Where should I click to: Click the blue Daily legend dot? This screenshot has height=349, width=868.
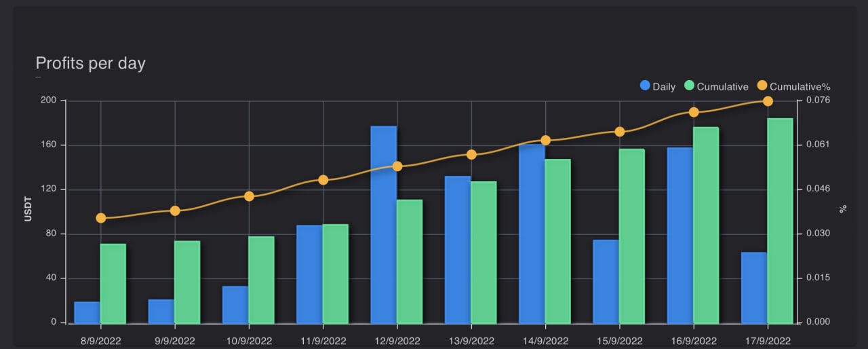[646, 86]
